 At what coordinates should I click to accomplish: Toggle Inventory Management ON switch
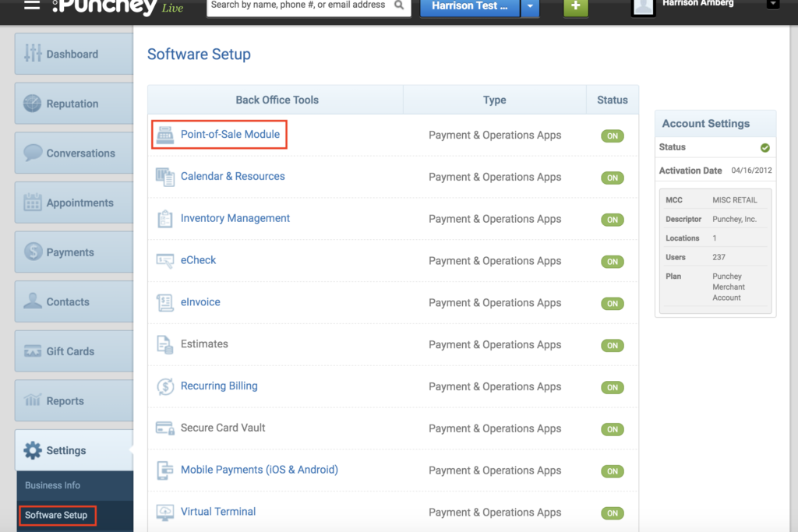(613, 220)
